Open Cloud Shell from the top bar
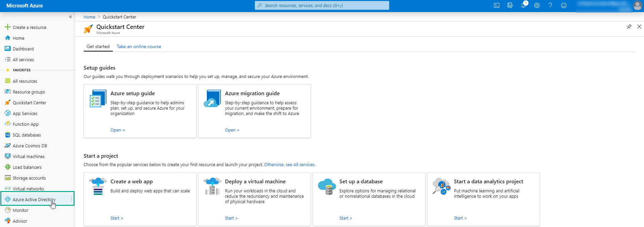The height and width of the screenshot is (227, 644). pyautogui.click(x=497, y=5)
